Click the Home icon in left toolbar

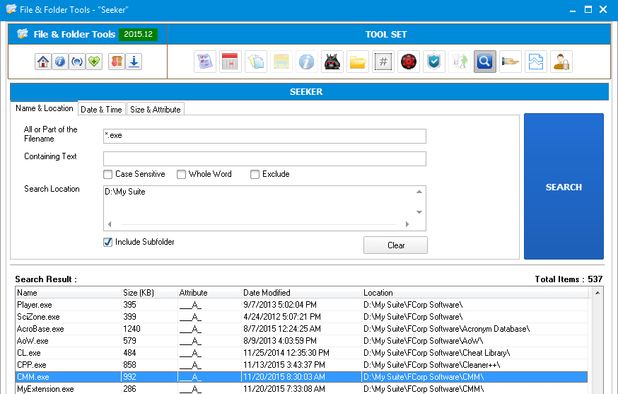click(43, 61)
